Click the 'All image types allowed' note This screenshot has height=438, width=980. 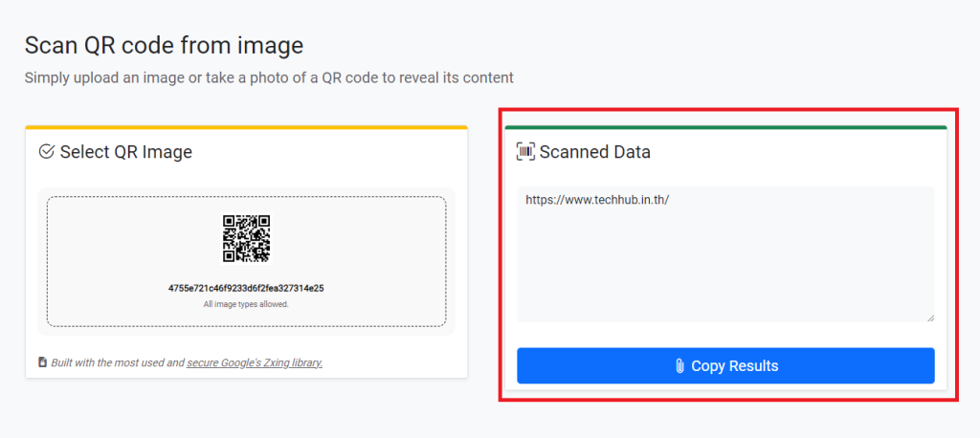246,304
